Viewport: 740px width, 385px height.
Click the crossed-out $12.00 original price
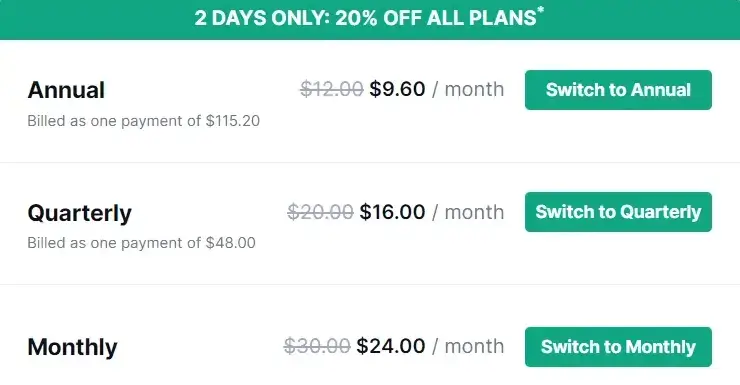(332, 89)
